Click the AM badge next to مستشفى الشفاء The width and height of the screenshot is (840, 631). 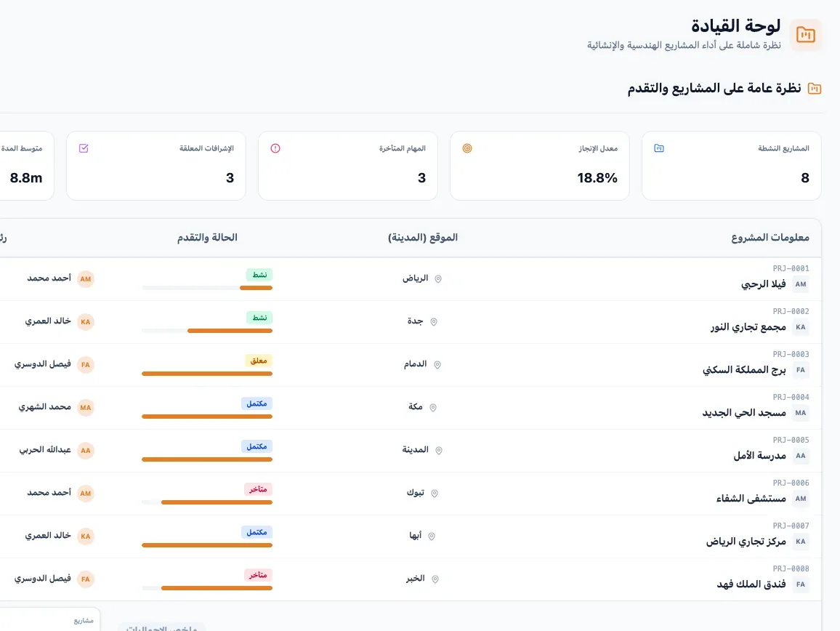[x=800, y=499]
